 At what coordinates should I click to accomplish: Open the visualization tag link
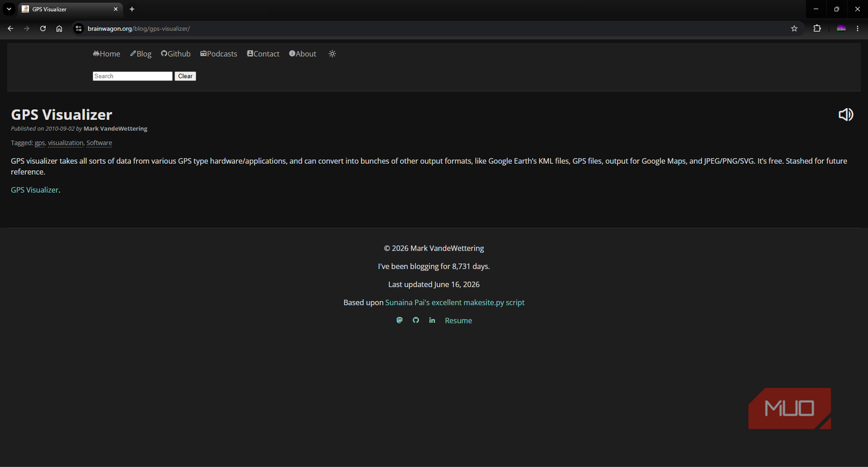click(65, 143)
